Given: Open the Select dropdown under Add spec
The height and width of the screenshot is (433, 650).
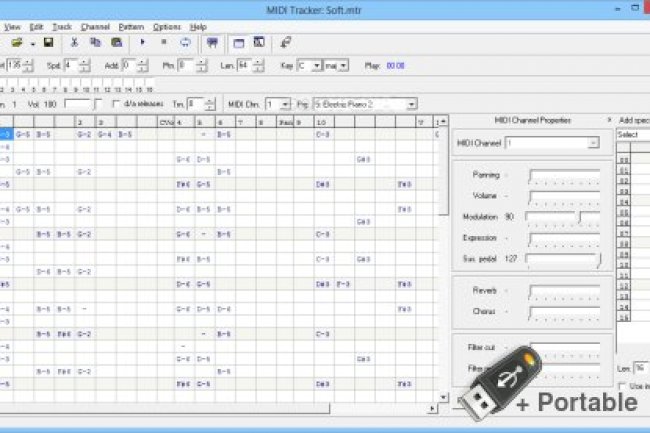Looking at the screenshot, I should tap(633, 135).
